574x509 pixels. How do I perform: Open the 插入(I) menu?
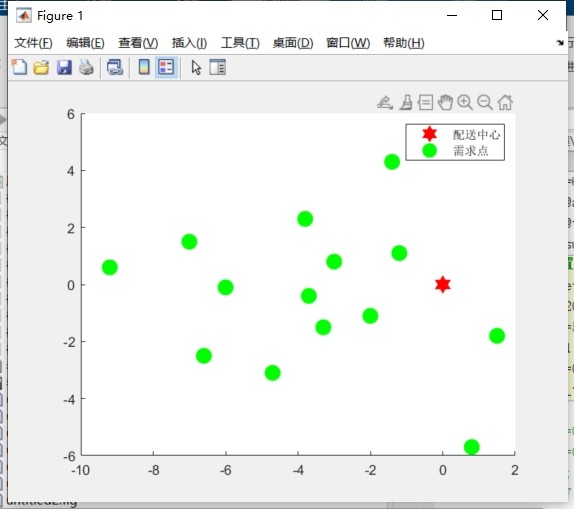click(x=189, y=43)
